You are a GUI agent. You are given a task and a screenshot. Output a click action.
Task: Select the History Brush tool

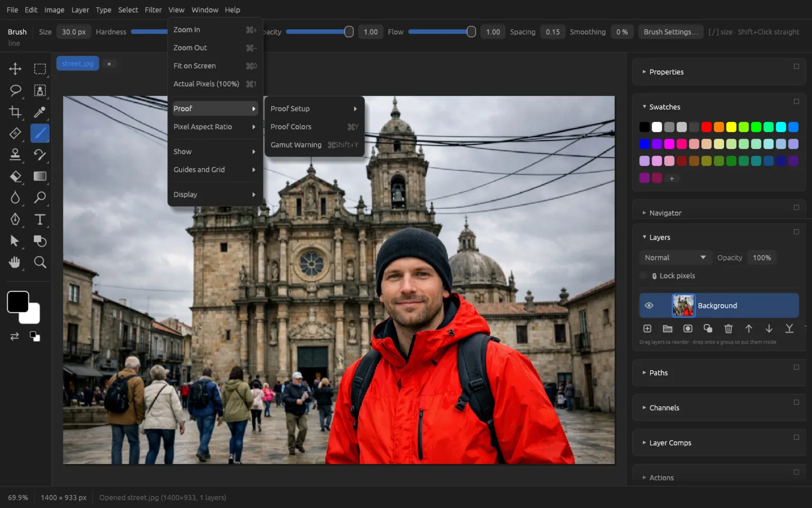coord(40,154)
